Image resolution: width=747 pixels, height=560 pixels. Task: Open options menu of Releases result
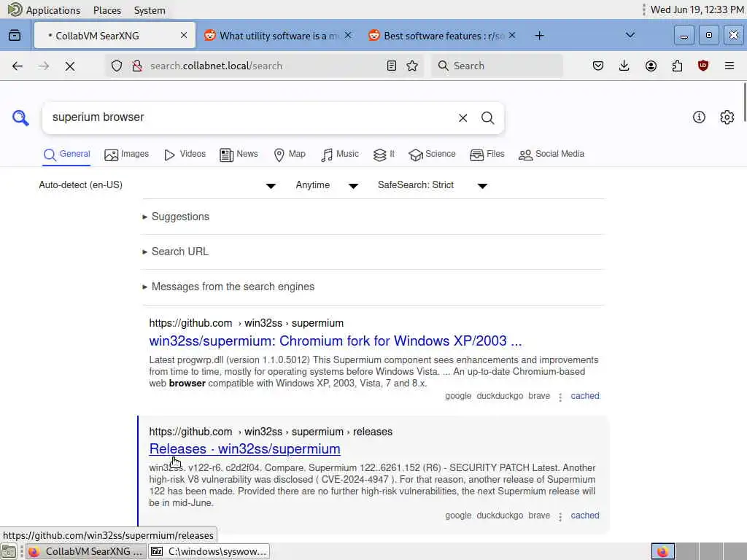tap(560, 517)
